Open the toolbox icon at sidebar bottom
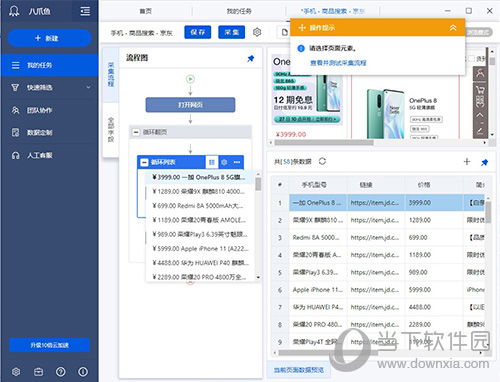The height and width of the screenshot is (382, 500). pos(38,371)
